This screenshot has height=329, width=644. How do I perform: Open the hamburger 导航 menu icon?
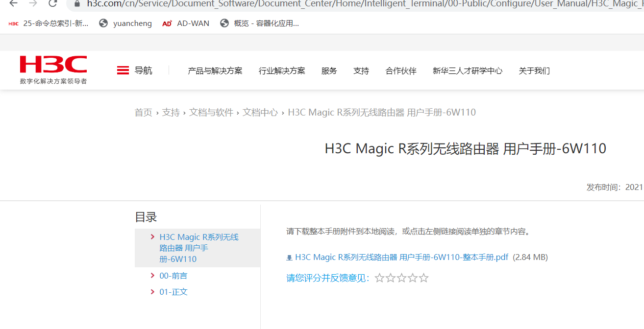tap(123, 70)
